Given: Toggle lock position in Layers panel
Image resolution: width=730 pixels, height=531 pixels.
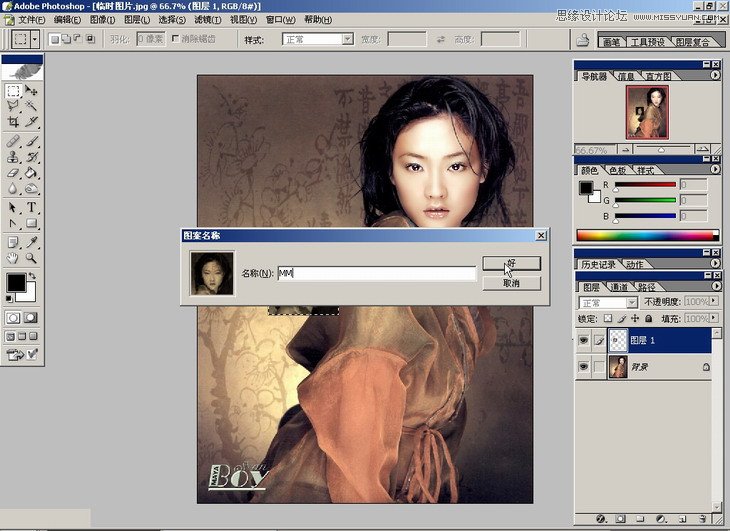Looking at the screenshot, I should point(635,319).
